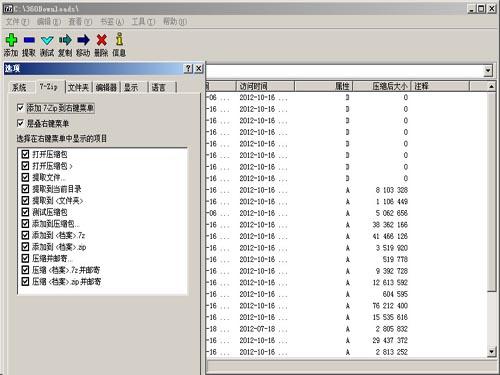Click the red X Delete (删除) icon
This screenshot has height=375, width=500.
pyautogui.click(x=101, y=40)
